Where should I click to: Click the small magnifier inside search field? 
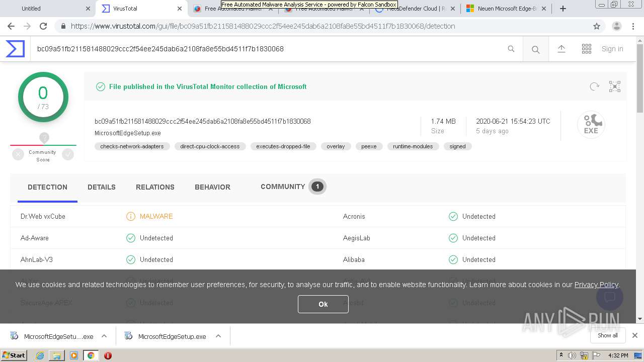pyautogui.click(x=511, y=49)
